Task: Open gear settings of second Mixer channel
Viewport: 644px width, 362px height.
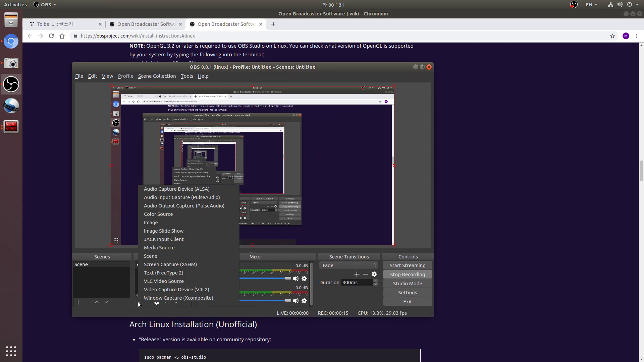Action: tap(304, 301)
